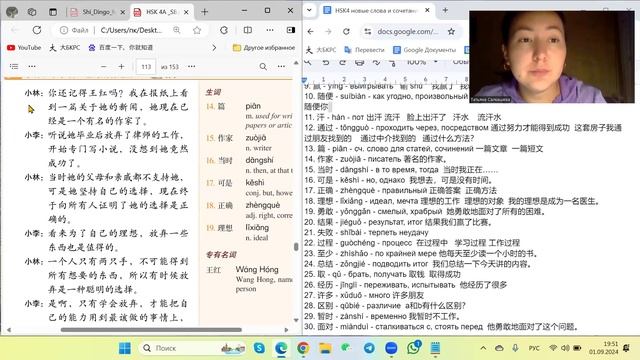Screen dimensions: 640x360
Task: Open a new tab in Edge
Action: tap(204, 12)
